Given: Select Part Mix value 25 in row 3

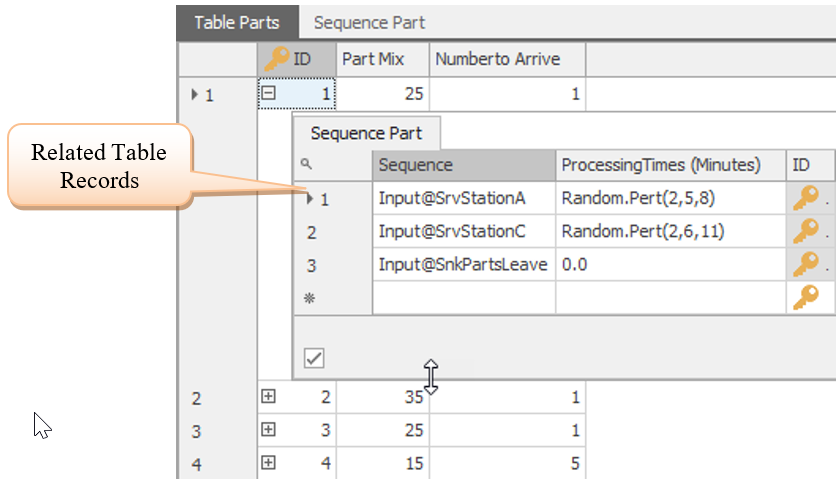Looking at the screenshot, I should [383, 430].
